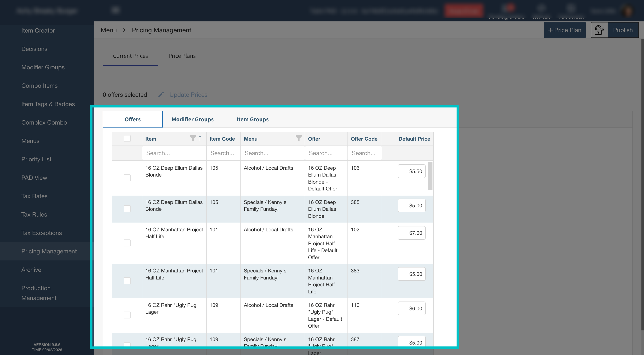Select the Manhattan Project offer 102 checkbox

tap(127, 243)
